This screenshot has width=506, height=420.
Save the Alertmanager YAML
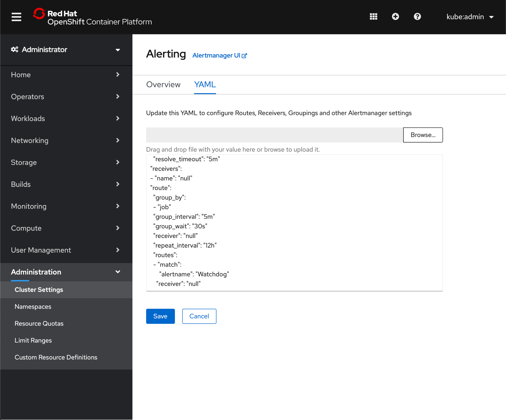tap(160, 316)
